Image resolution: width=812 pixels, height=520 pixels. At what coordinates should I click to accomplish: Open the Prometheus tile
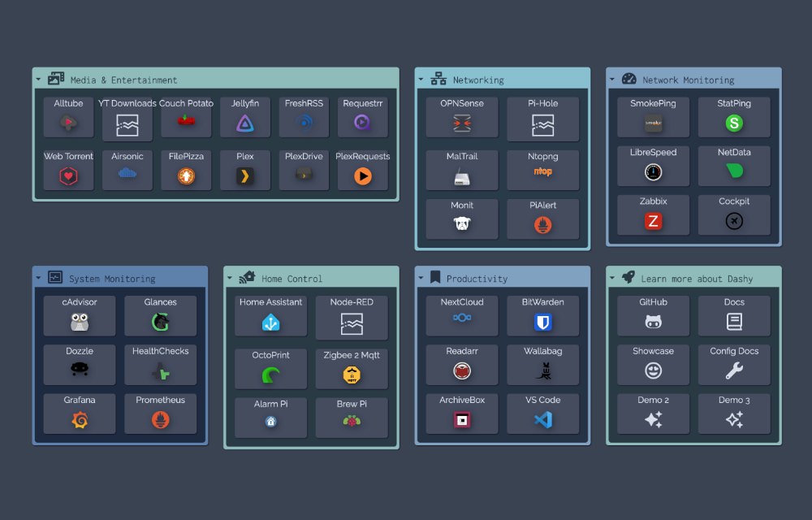coord(160,414)
